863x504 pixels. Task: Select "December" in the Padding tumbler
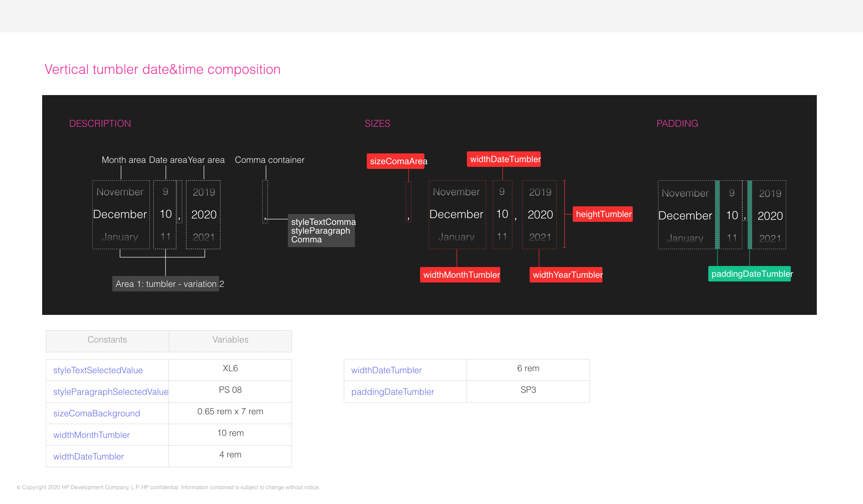[685, 216]
